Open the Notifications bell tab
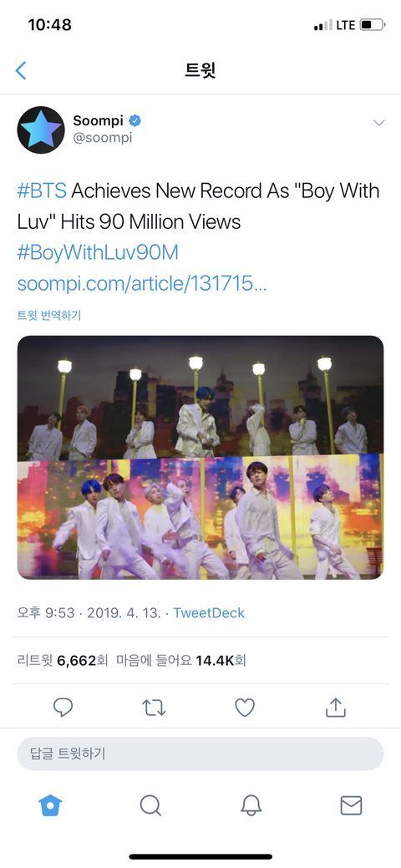 pyautogui.click(x=251, y=805)
